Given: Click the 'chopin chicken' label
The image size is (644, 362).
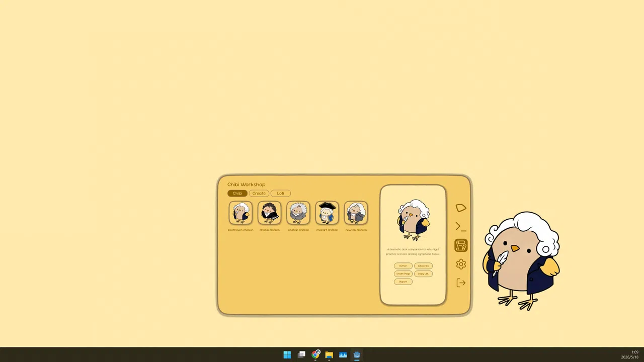Looking at the screenshot, I should pyautogui.click(x=269, y=230).
